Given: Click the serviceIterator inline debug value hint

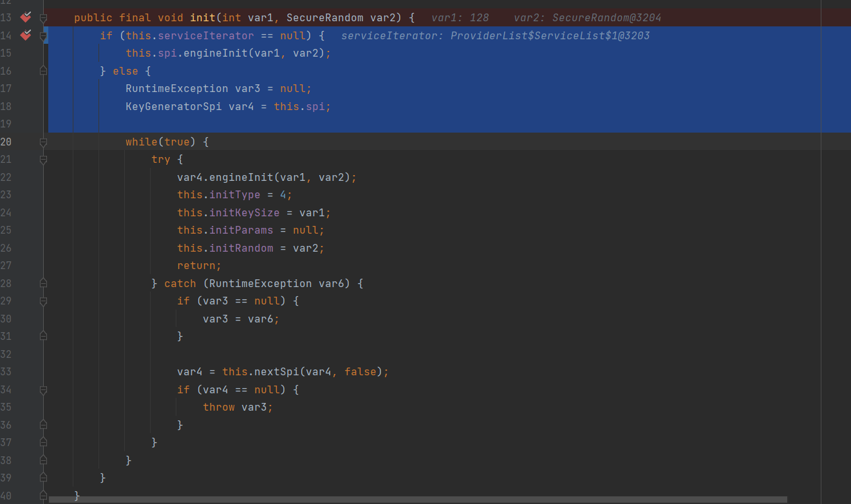Looking at the screenshot, I should [x=495, y=36].
